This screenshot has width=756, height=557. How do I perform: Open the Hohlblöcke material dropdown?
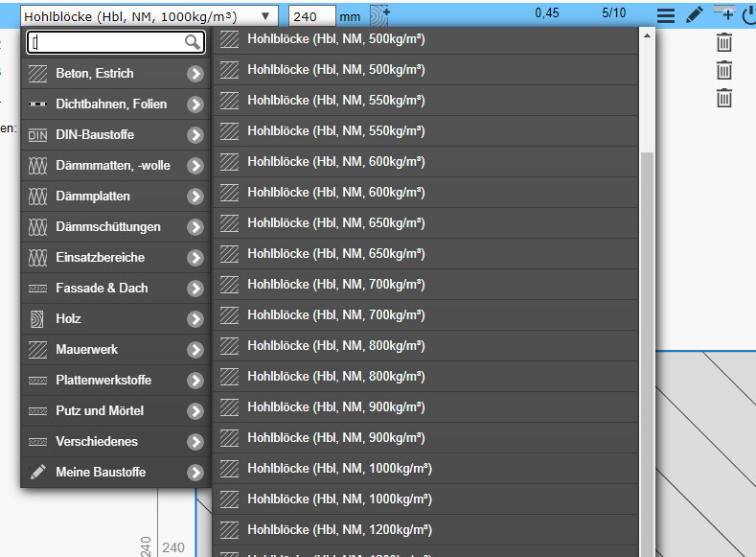click(149, 16)
